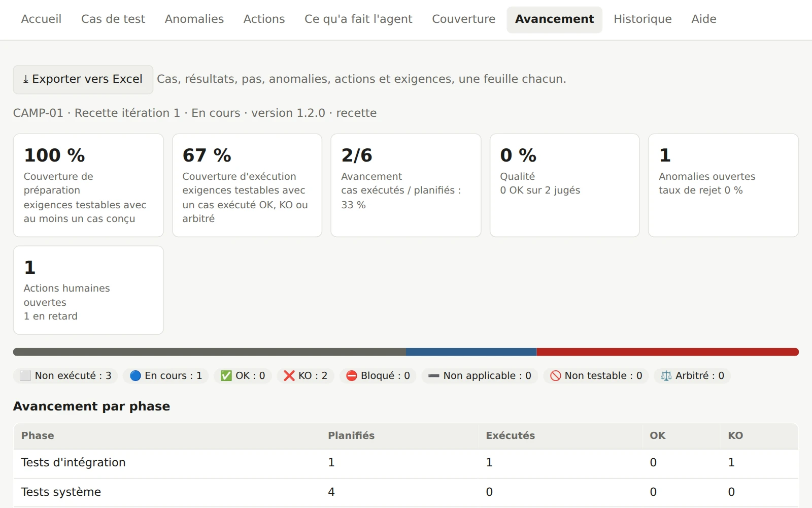Open Ce qu'a fait l'agent tab
The width and height of the screenshot is (812, 508).
[x=358, y=19]
